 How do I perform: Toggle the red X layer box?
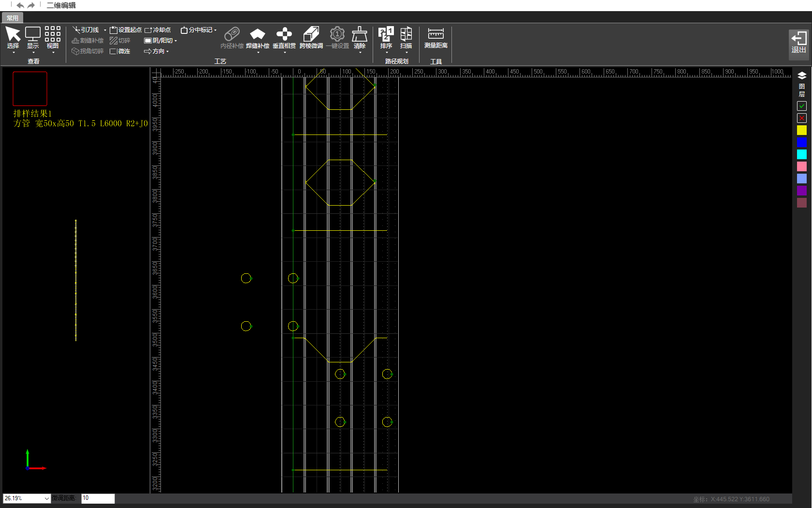[x=802, y=118]
